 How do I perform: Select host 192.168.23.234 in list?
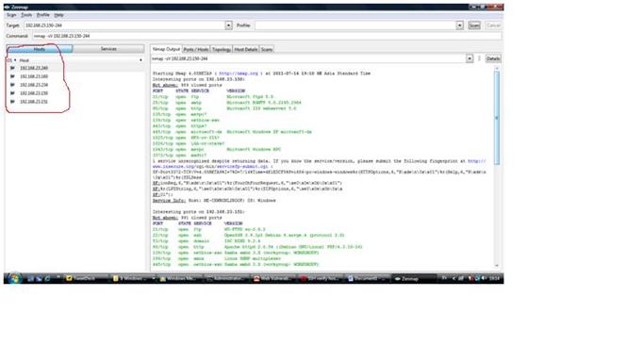(x=34, y=85)
